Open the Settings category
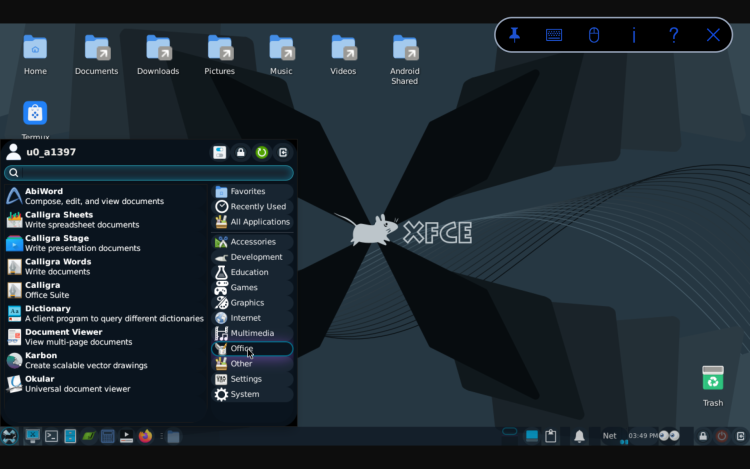The width and height of the screenshot is (750, 469). pos(252,379)
